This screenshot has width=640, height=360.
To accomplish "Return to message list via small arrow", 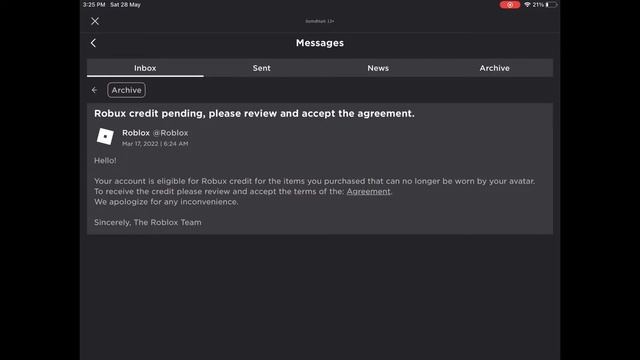I will 94,90.
